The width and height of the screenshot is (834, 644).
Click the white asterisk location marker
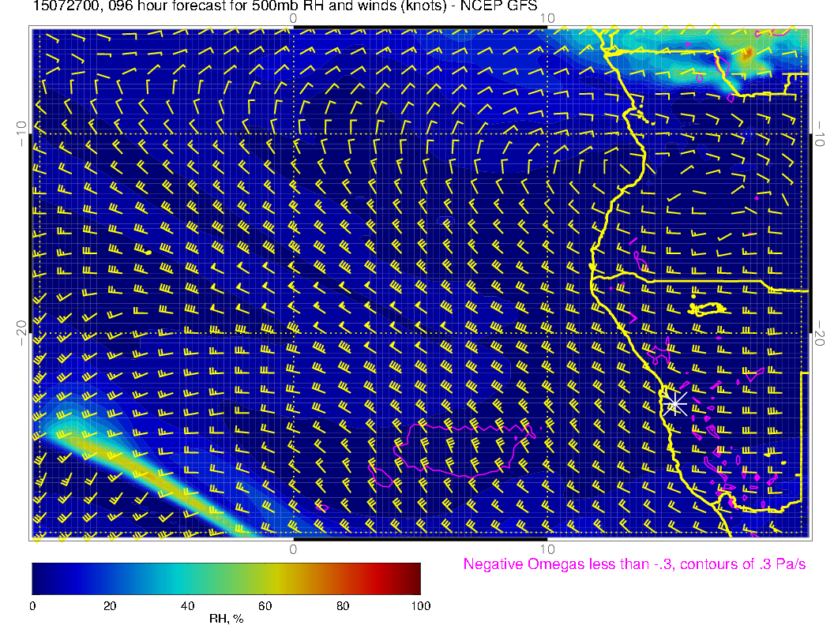(675, 405)
